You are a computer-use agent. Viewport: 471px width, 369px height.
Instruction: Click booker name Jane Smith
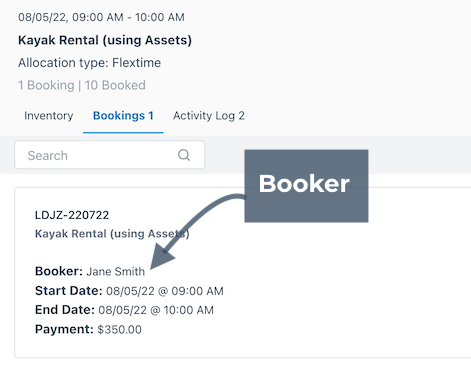[x=116, y=271]
